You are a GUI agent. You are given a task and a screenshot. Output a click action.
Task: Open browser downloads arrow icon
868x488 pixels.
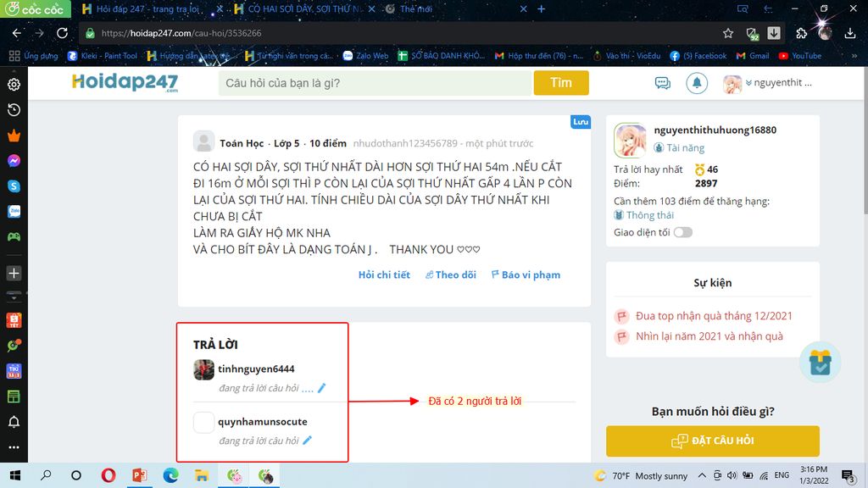click(850, 33)
